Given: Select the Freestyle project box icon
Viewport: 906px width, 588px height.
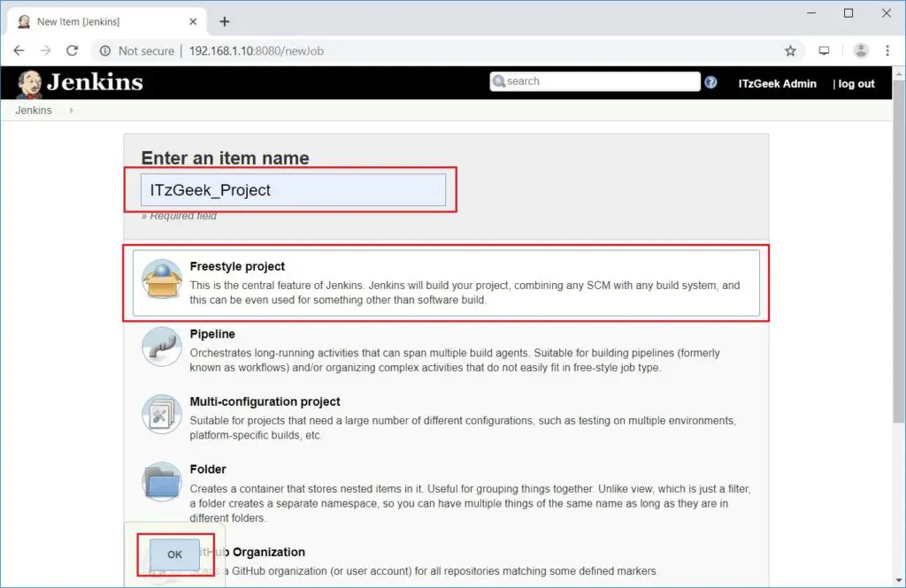Looking at the screenshot, I should pyautogui.click(x=162, y=279).
